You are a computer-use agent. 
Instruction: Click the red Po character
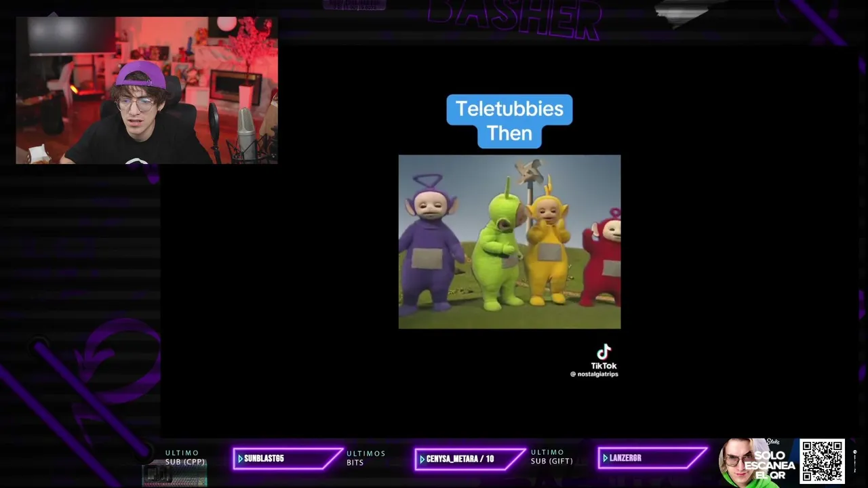(x=603, y=259)
